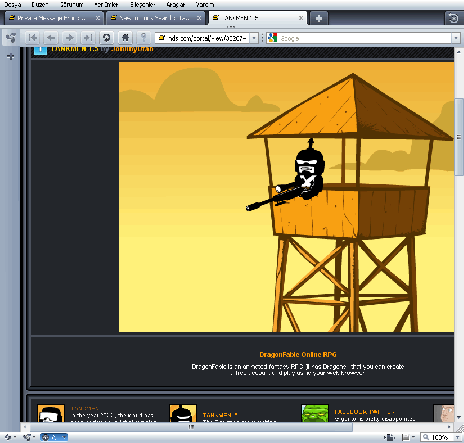The height and width of the screenshot is (443, 464).
Task: Open the DragonFable Online RPG link
Action: [x=298, y=355]
